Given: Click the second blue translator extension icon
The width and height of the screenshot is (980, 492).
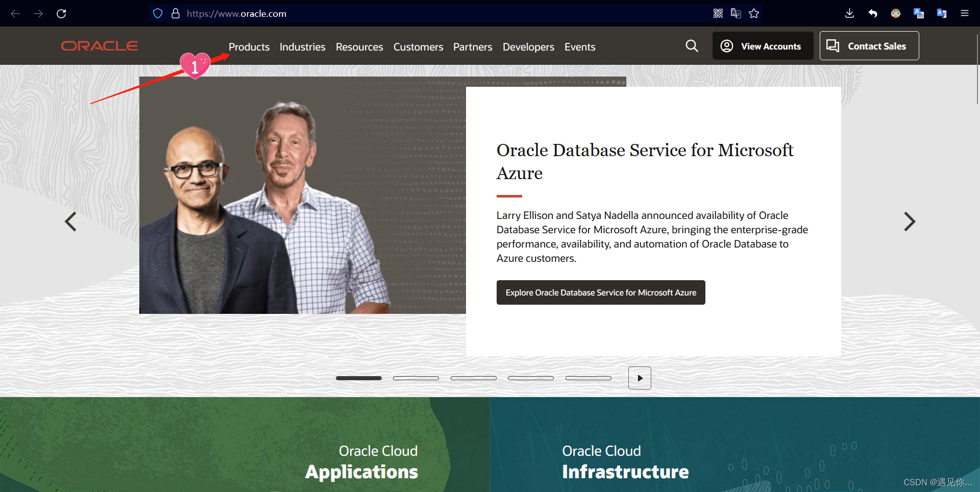Looking at the screenshot, I should tap(942, 13).
